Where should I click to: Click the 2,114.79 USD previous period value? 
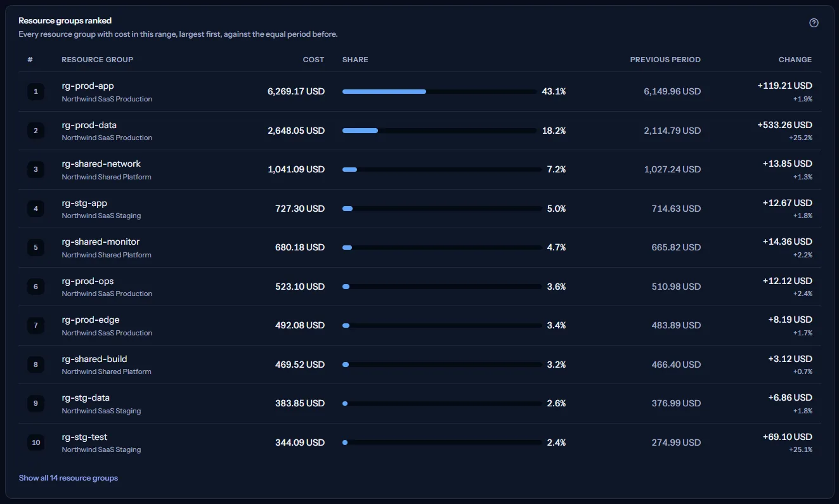(672, 131)
